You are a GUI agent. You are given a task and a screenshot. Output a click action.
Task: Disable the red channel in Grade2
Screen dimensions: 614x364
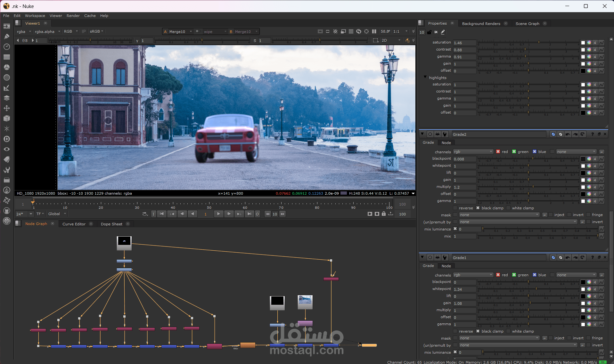point(498,152)
